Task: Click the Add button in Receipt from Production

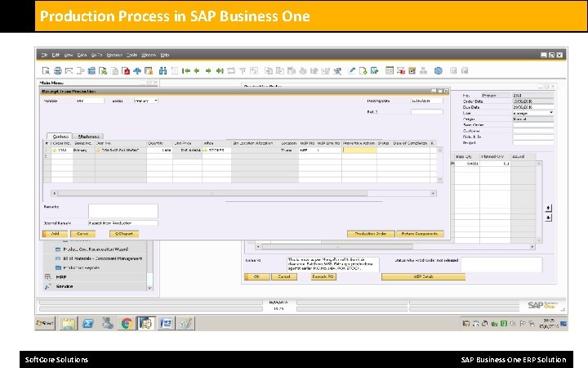Action: click(56, 234)
